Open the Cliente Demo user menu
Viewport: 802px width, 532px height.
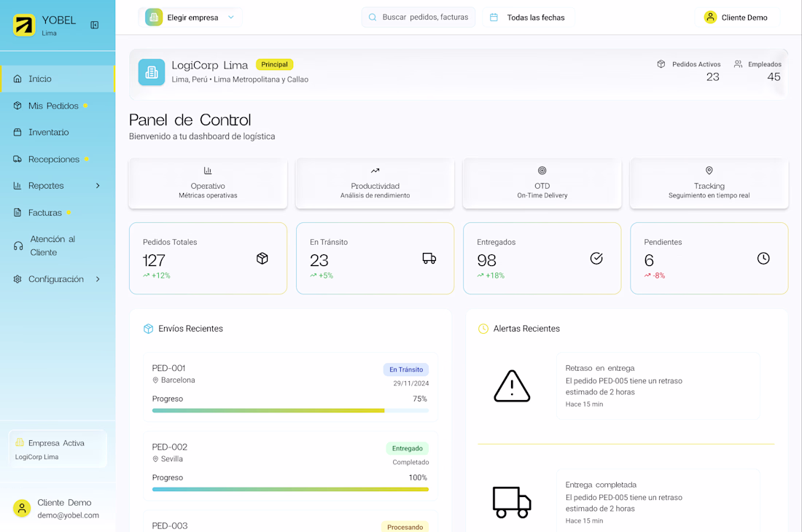click(736, 17)
